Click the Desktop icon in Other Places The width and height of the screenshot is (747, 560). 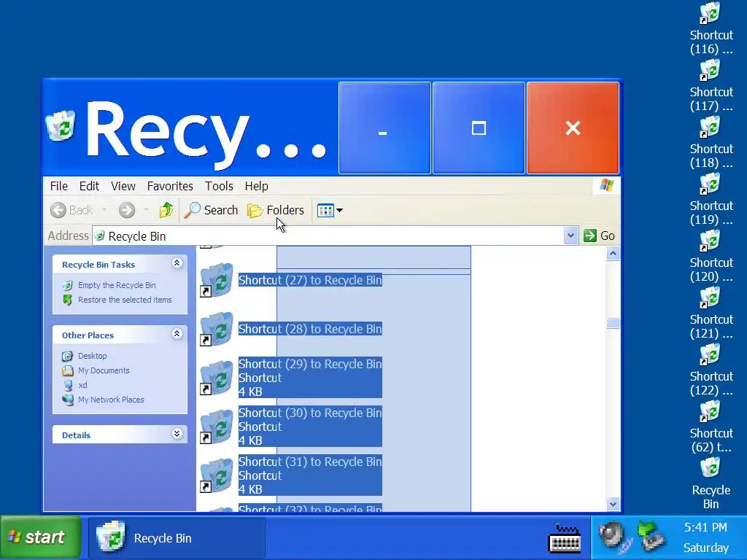click(x=68, y=356)
